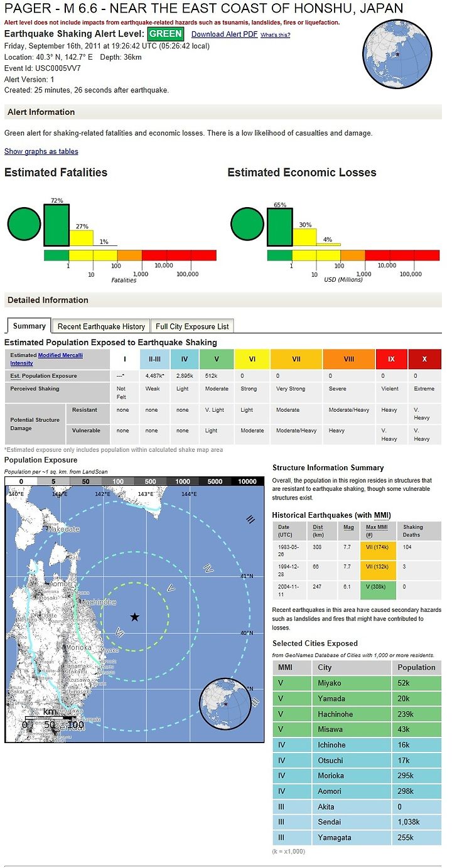Image resolution: width=452 pixels, height=868 pixels.
Task: Click the GREEN alert level badge
Action: point(165,34)
